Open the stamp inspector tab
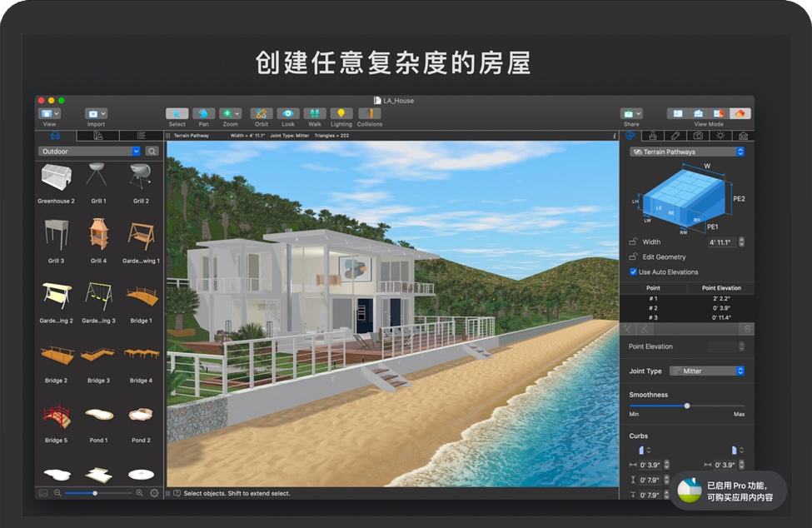The height and width of the screenshot is (528, 812). click(x=652, y=136)
